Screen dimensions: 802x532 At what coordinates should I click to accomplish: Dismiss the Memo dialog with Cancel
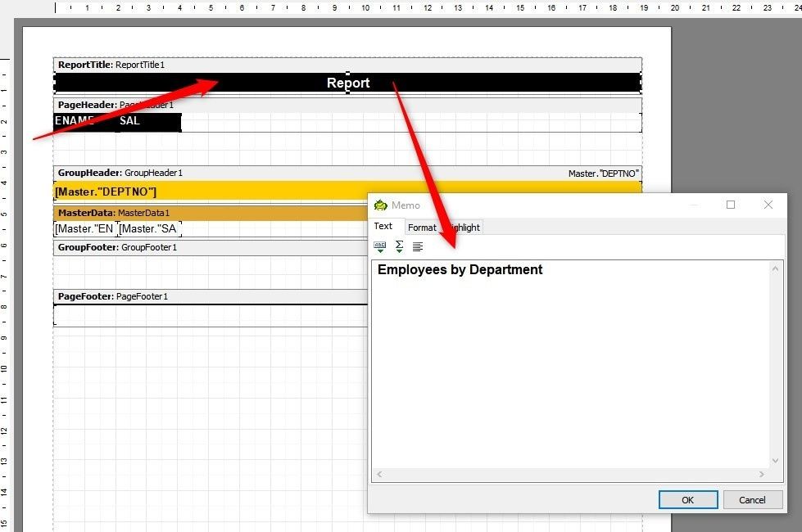pyautogui.click(x=751, y=499)
